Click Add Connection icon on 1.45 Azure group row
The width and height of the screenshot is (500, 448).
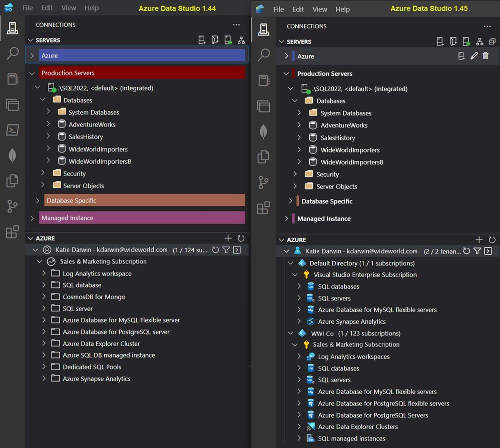pos(461,56)
